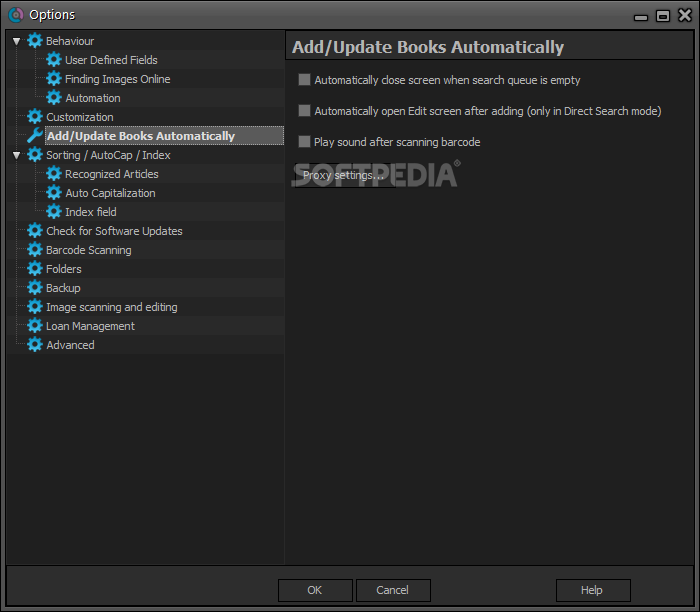Screen dimensions: 700x612
Task: Confirm with the OK button
Action: pyautogui.click(x=315, y=590)
